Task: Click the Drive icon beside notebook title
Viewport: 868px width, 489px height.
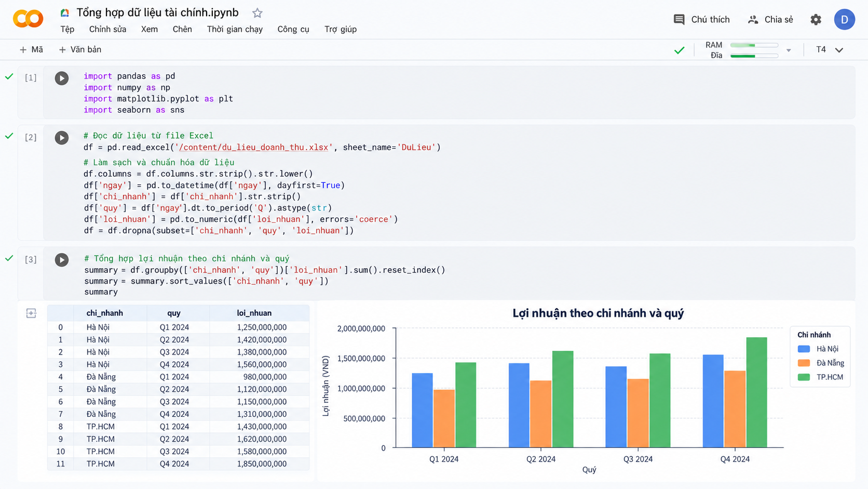Action: tap(65, 13)
